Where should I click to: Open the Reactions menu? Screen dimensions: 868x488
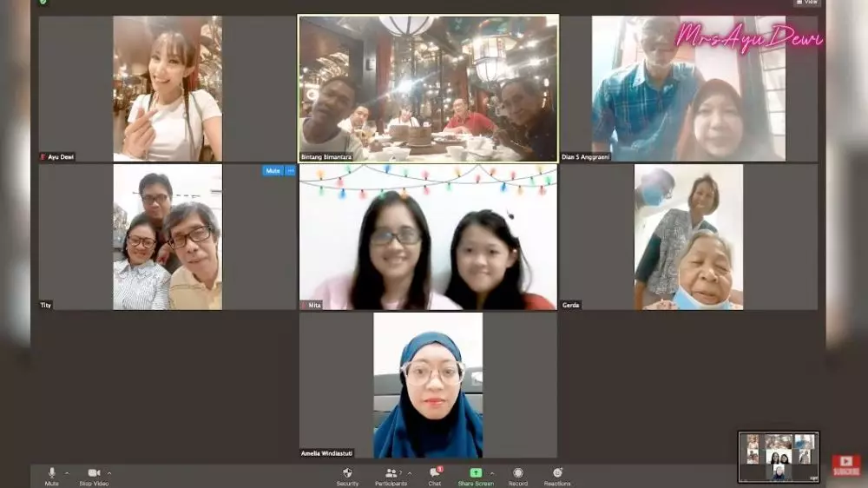click(557, 477)
